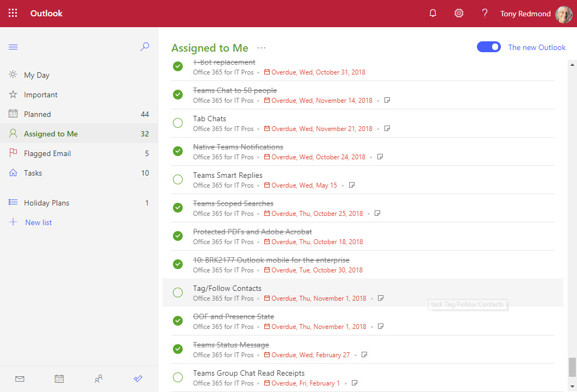
Task: Click Tony Redmond account name
Action: click(x=525, y=14)
